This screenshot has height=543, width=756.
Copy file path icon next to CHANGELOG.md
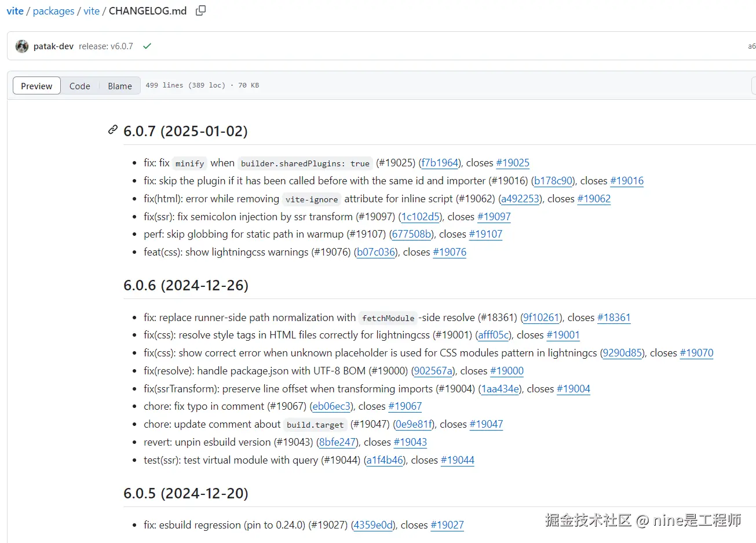point(200,10)
